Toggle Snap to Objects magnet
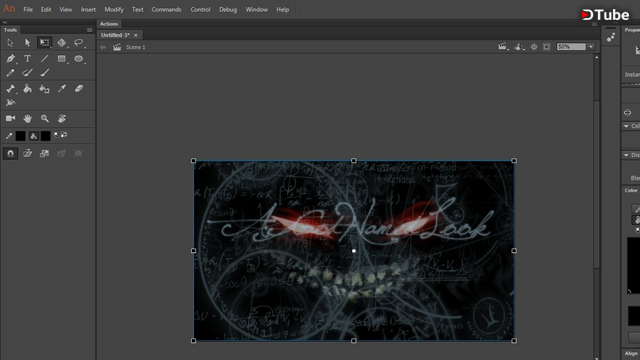This screenshot has height=360, width=640. point(11,153)
